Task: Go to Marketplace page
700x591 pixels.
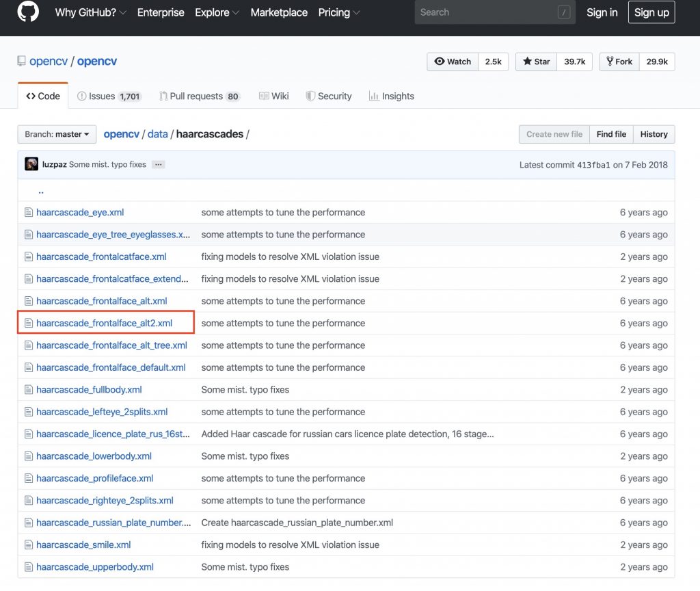Action: 279,12
